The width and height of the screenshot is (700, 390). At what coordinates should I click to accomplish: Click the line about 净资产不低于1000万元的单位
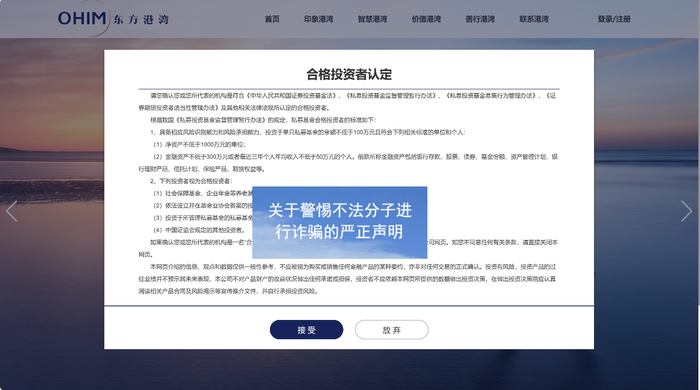(x=199, y=145)
